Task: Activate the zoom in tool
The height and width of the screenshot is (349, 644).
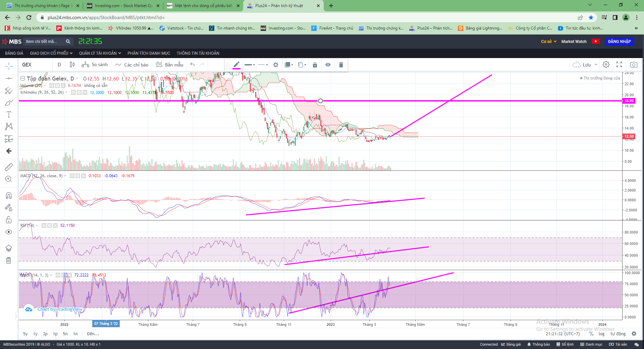Action: (x=9, y=179)
